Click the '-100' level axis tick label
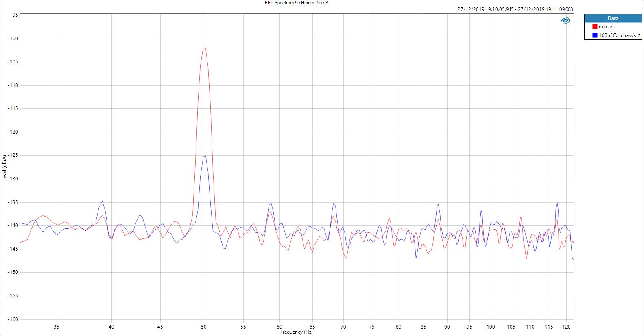Viewport: 644px width, 336px height. (12, 39)
